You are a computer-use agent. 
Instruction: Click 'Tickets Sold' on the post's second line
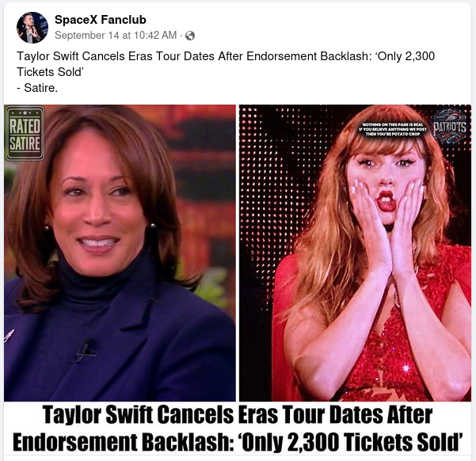click(x=50, y=72)
